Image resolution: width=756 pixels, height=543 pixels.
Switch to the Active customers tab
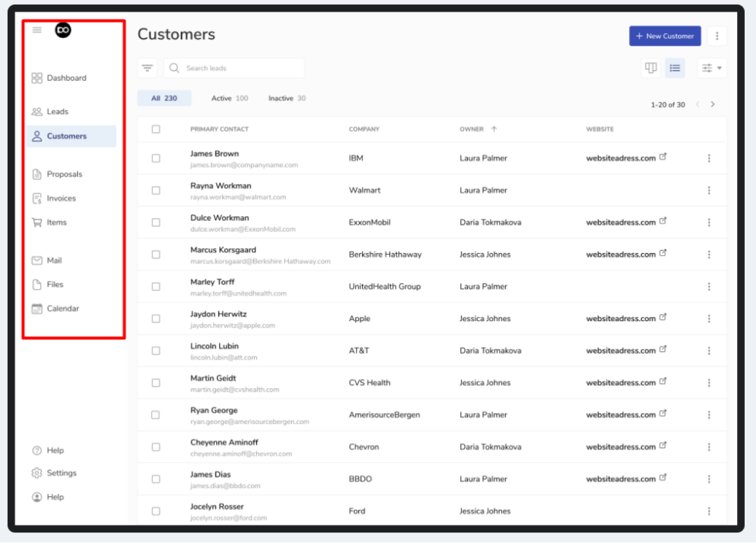tap(229, 98)
